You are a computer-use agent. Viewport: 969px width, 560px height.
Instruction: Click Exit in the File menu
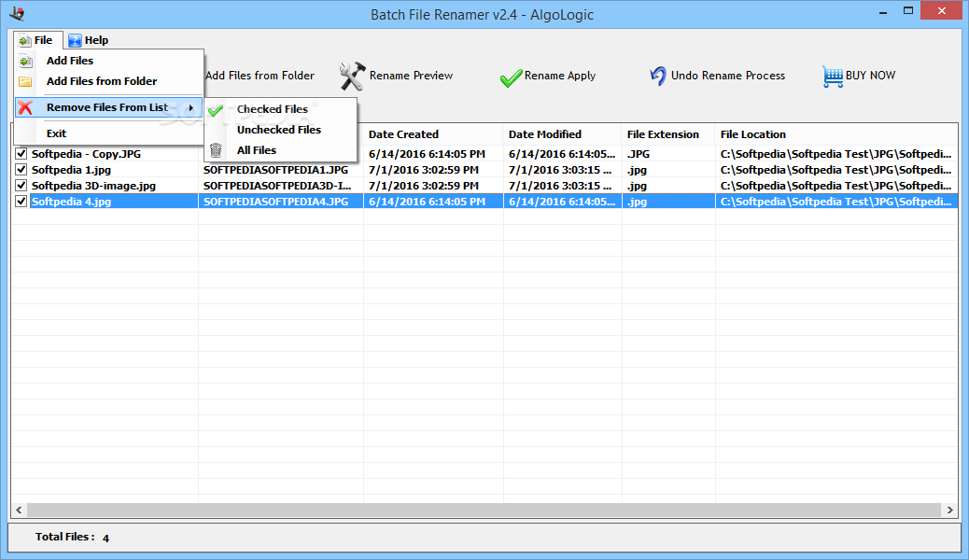coord(56,133)
